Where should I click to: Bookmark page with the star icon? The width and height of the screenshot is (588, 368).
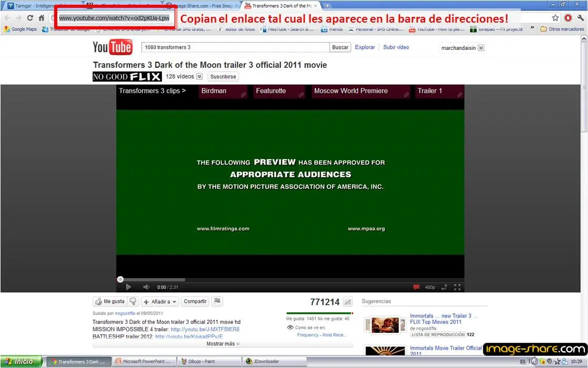555,18
